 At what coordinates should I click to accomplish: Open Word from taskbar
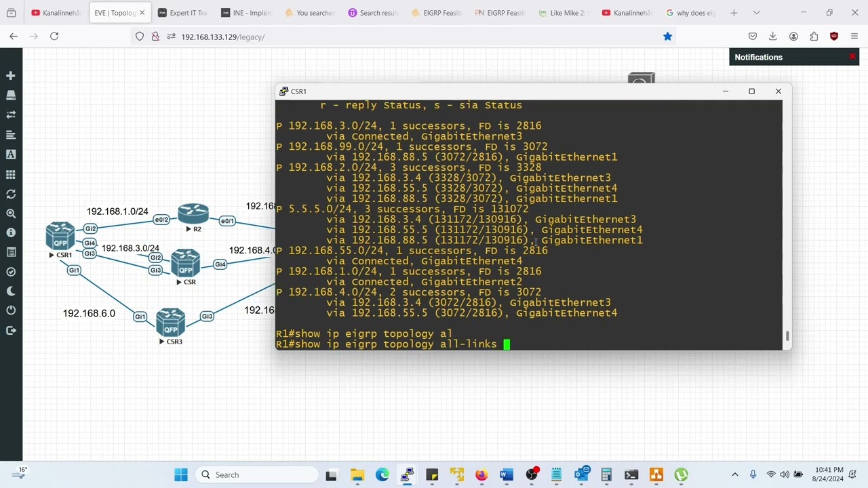(x=506, y=475)
